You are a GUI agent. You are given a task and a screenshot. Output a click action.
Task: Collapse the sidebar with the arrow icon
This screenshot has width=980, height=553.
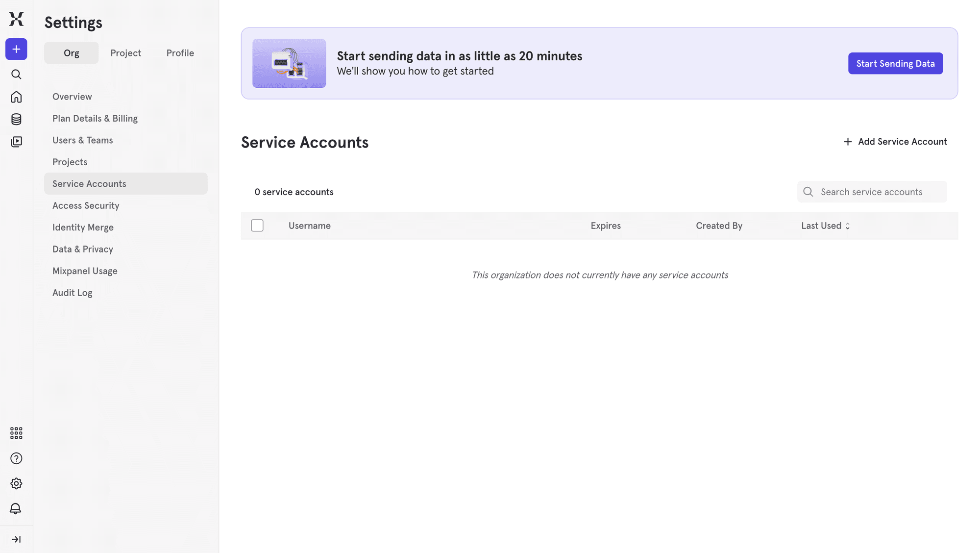click(16, 539)
